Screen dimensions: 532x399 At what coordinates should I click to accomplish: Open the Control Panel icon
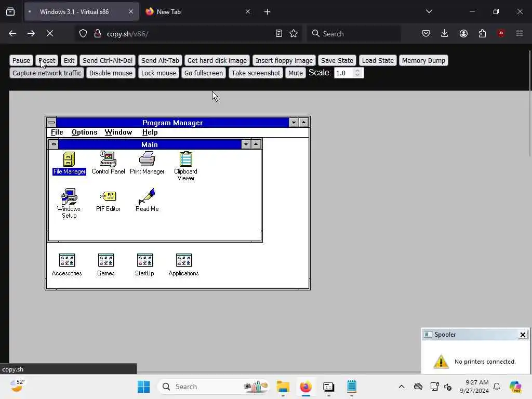click(x=108, y=163)
